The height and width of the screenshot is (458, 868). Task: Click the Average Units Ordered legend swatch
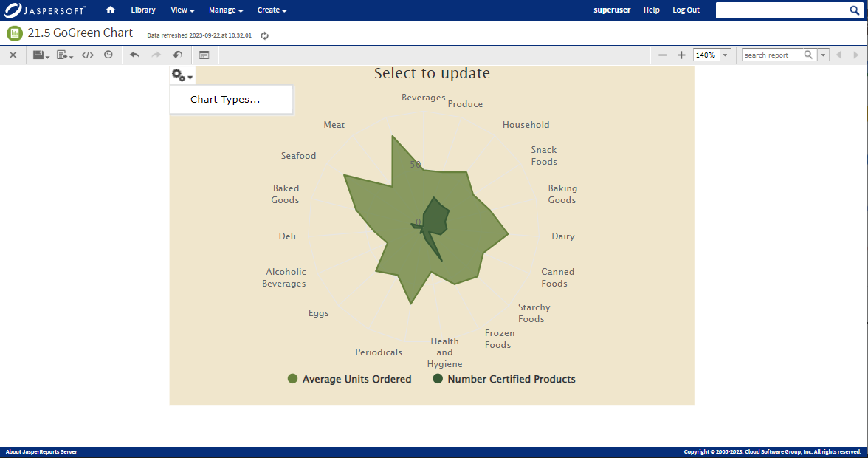coord(292,379)
